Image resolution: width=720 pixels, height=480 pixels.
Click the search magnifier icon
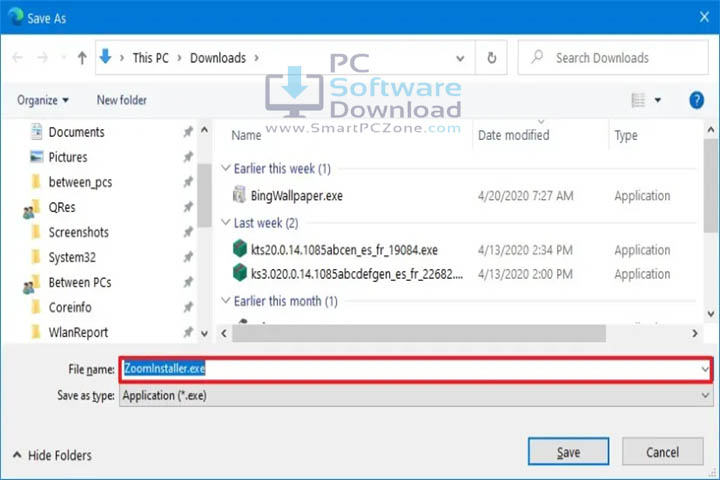[537, 57]
